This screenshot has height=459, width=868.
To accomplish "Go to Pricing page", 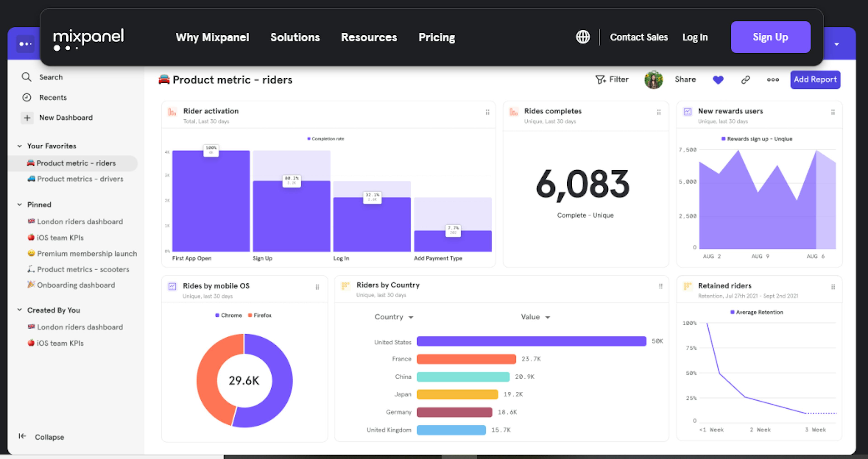I will 437,37.
